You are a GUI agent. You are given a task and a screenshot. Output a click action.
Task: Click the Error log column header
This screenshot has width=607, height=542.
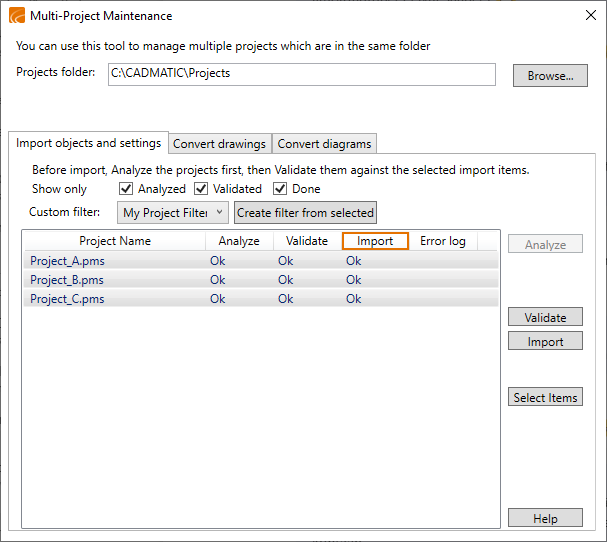click(442, 241)
